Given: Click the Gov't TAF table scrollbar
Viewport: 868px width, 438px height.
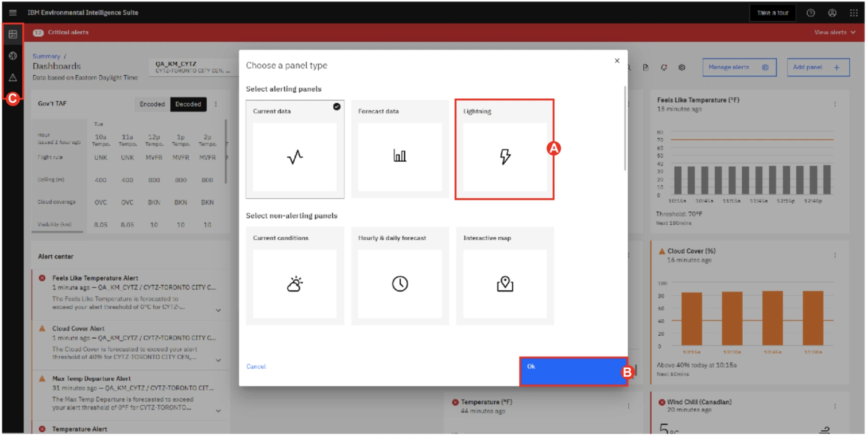Looking at the screenshot, I should pos(226,151).
